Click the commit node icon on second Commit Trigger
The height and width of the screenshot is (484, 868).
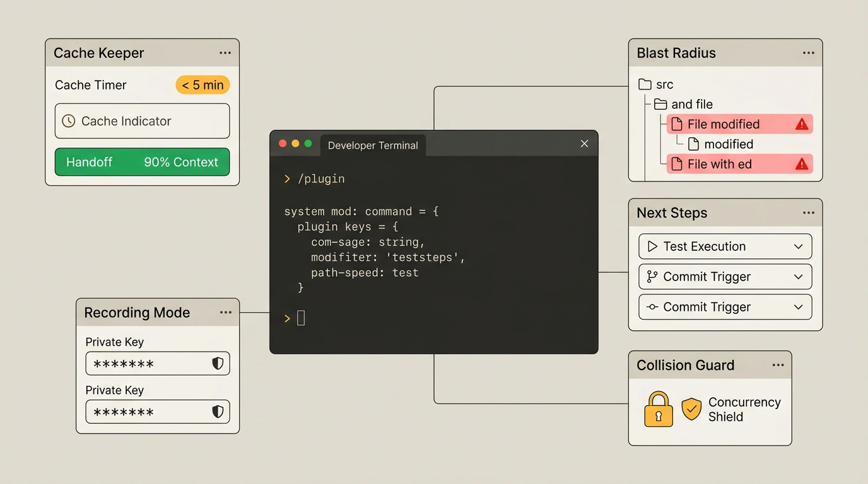pos(652,307)
